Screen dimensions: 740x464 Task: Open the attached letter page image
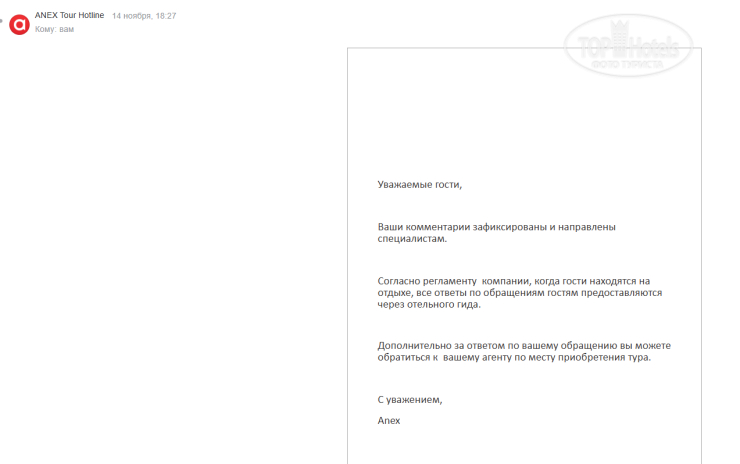click(x=524, y=255)
